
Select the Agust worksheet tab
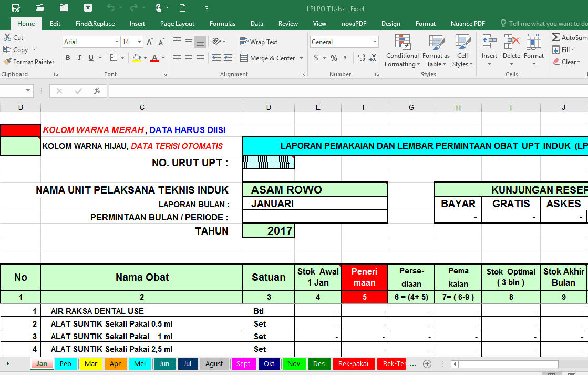pos(214,363)
